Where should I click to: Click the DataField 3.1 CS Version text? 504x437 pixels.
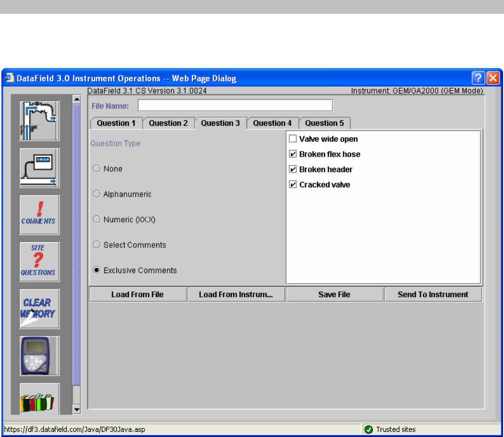147,91
